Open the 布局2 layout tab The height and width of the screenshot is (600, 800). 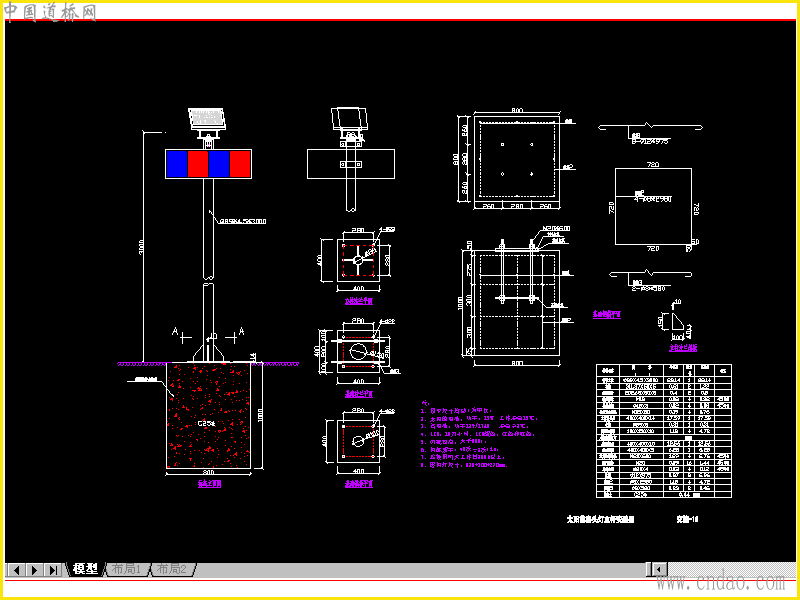171,569
